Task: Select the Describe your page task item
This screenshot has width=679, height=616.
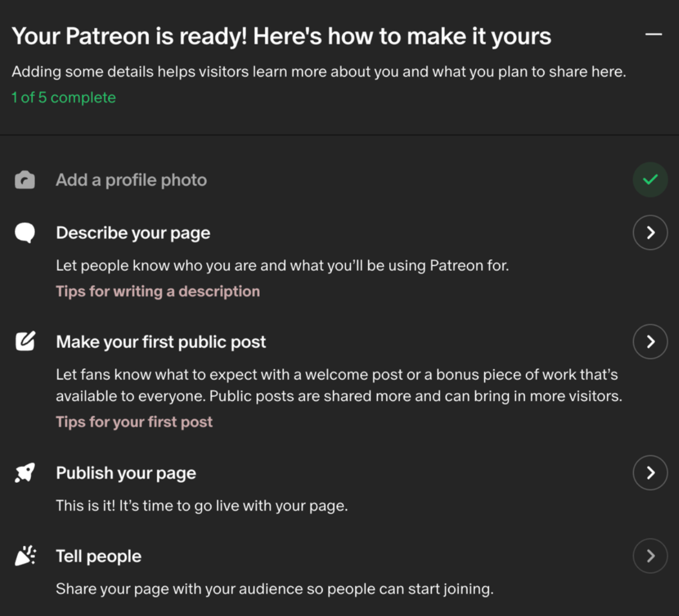Action: tap(133, 232)
